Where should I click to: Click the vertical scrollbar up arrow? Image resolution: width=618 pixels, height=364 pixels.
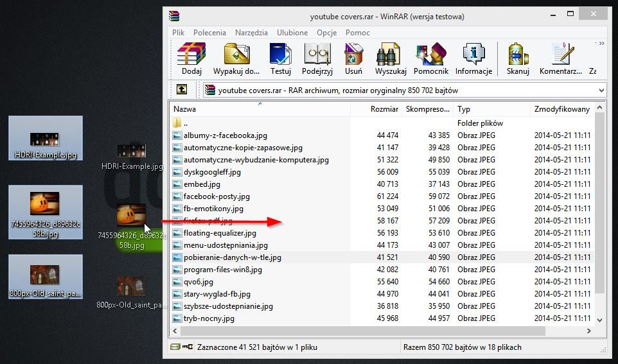coord(600,108)
